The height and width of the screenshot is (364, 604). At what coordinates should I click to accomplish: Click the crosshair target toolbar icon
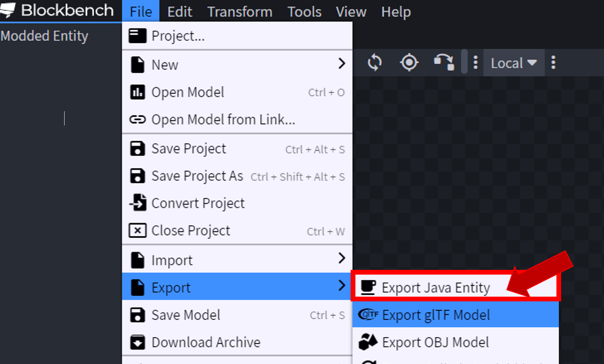pyautogui.click(x=409, y=62)
